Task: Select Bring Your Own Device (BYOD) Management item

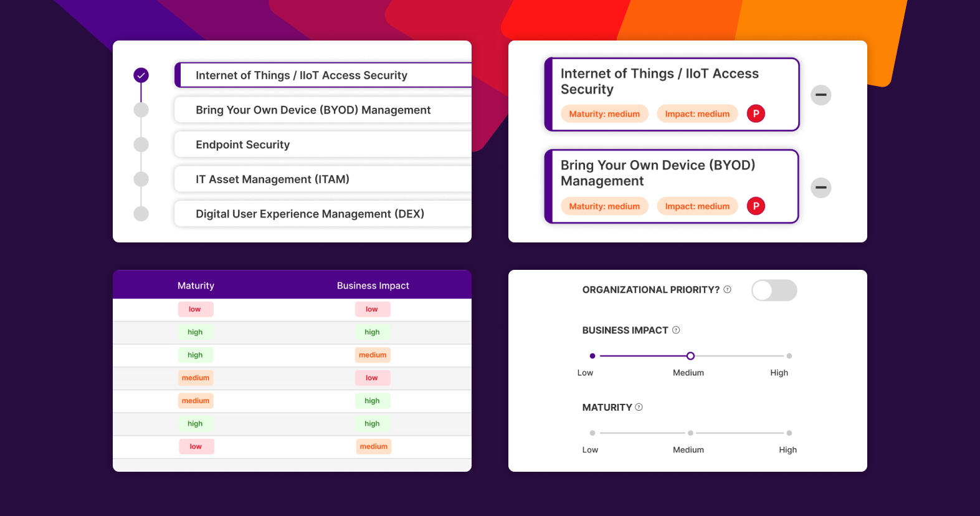Action: [313, 110]
